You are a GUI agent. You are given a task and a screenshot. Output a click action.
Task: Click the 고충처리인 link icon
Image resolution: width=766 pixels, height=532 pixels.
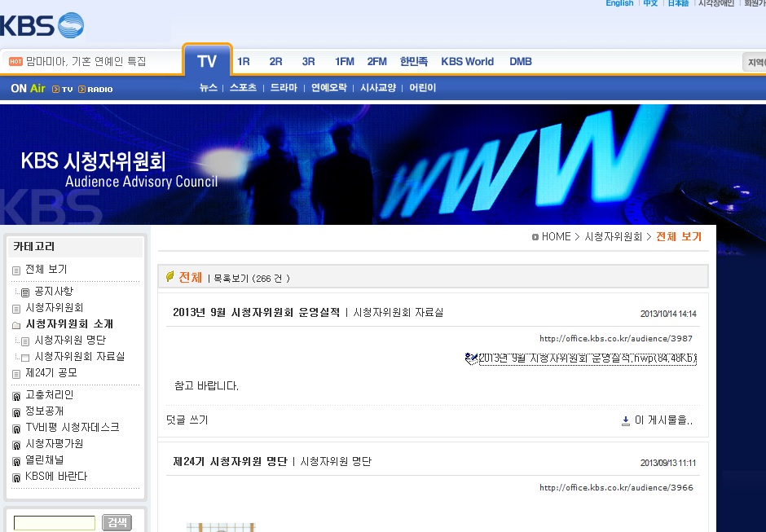pyautogui.click(x=16, y=396)
